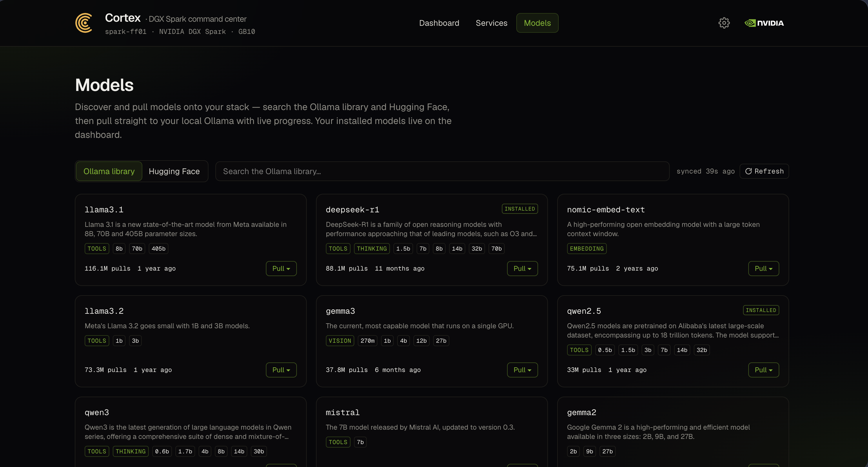Switch to the Ollama library tab

109,172
